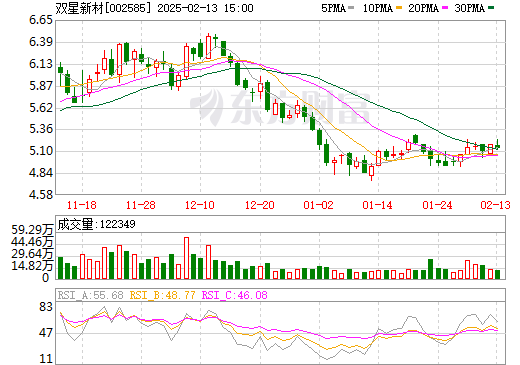The height and width of the screenshot is (365, 520).
Task: Click the 11-18 date axis marker
Action: tap(82, 205)
